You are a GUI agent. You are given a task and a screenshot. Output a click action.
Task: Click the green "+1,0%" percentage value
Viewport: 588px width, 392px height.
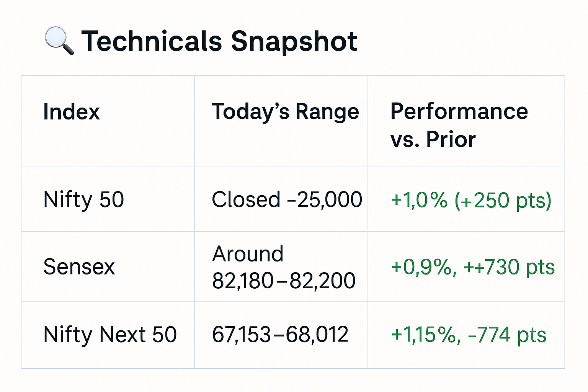(419, 200)
